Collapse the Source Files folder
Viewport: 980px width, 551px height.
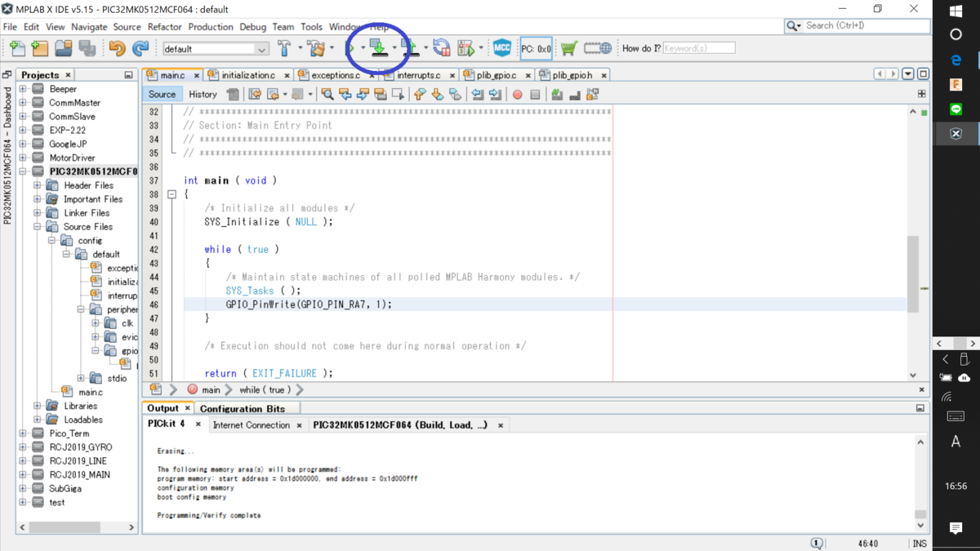pyautogui.click(x=38, y=226)
